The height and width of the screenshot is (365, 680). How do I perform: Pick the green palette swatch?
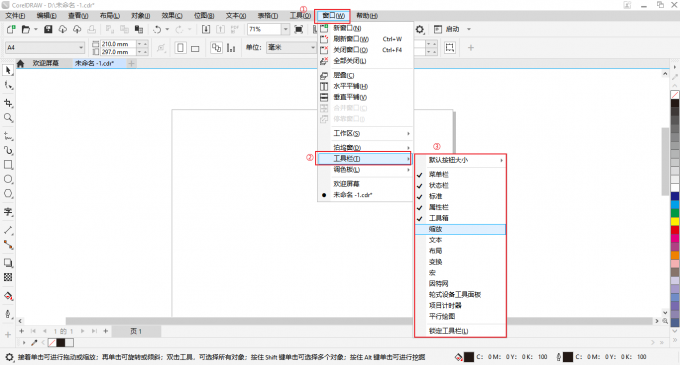(x=675, y=213)
